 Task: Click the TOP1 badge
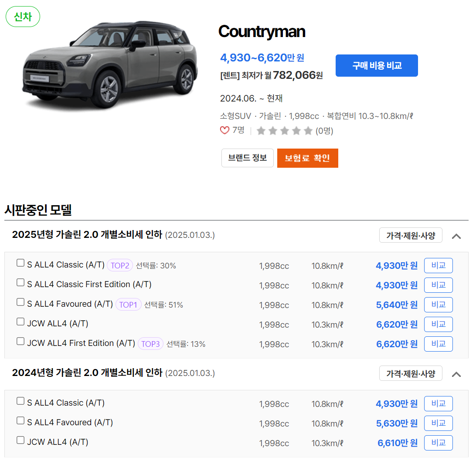point(128,305)
